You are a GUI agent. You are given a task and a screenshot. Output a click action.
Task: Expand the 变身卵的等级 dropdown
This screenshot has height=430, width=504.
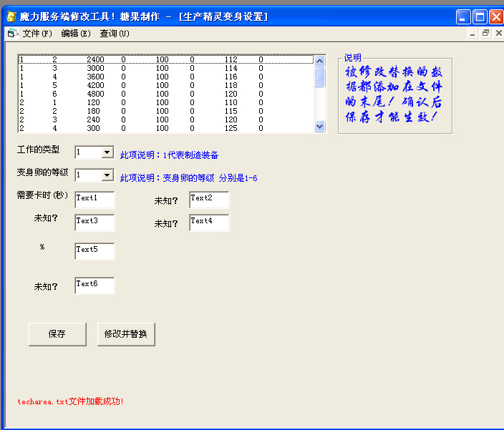click(x=107, y=175)
